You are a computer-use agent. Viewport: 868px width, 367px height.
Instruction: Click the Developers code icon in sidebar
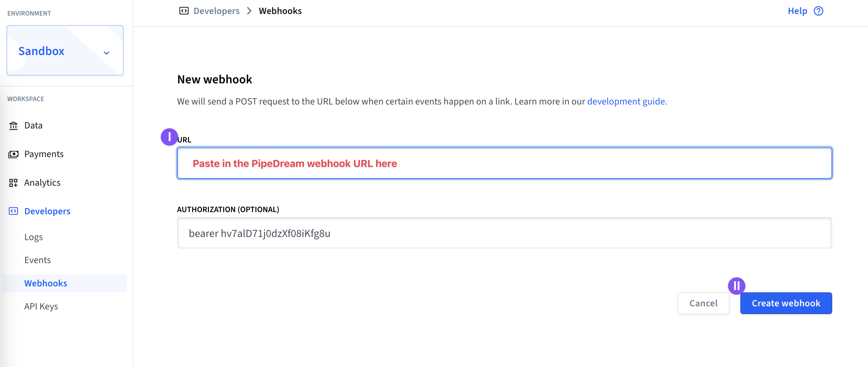click(x=13, y=211)
